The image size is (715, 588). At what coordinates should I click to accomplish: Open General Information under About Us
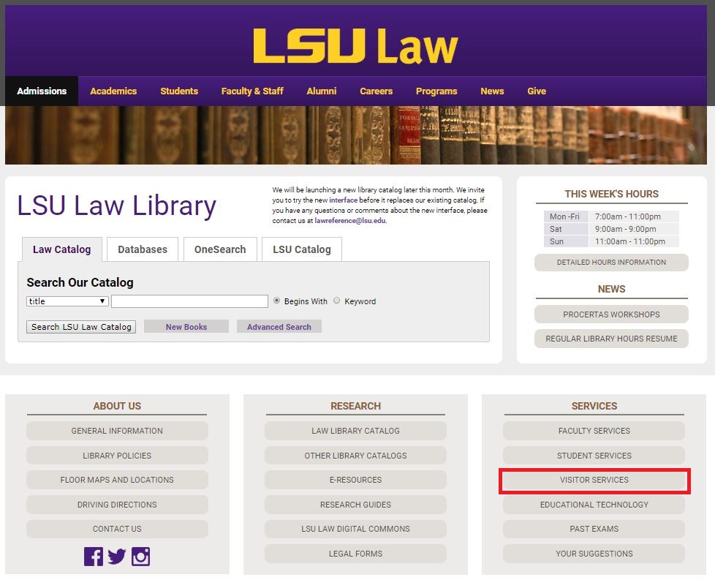click(117, 431)
